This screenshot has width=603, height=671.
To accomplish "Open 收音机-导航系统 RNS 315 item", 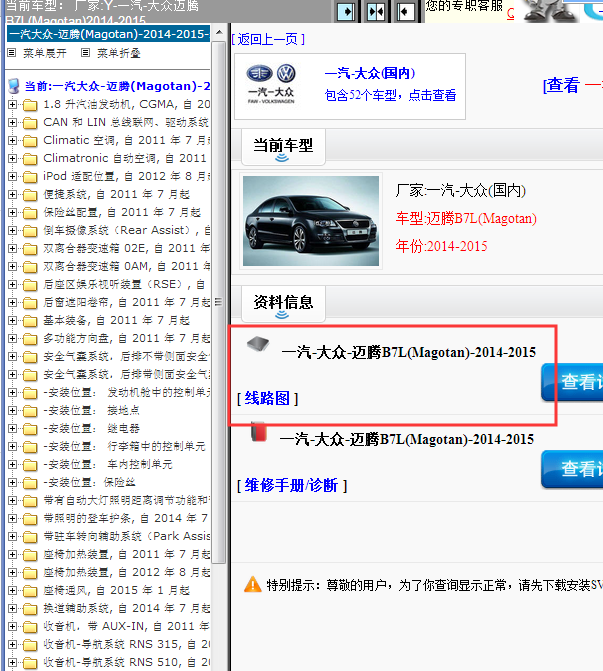I will pyautogui.click(x=127, y=644).
